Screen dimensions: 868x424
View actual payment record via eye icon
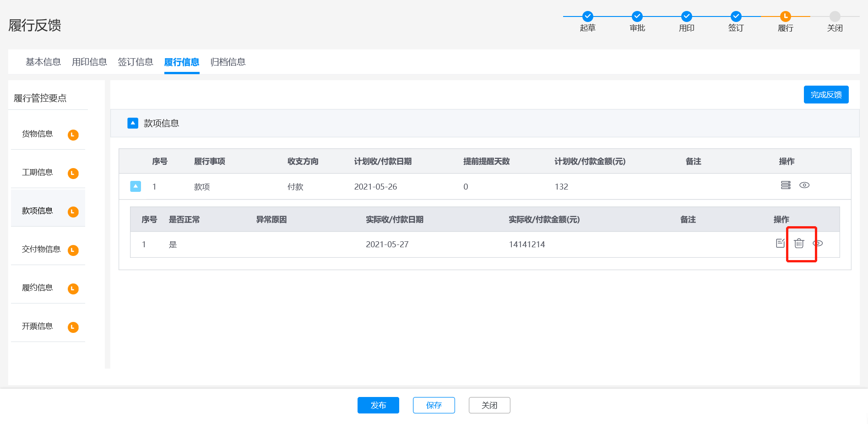pos(818,243)
